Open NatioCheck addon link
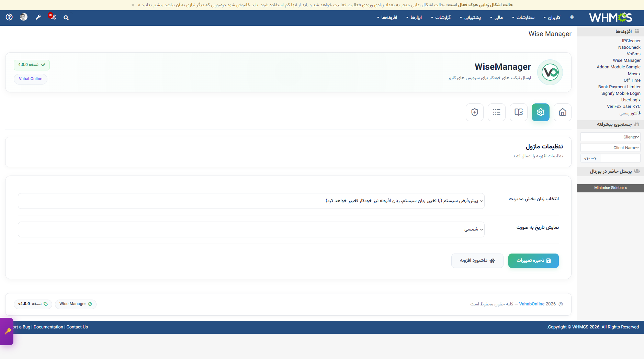Image resolution: width=644 pixels, height=359 pixels. pyautogui.click(x=629, y=47)
